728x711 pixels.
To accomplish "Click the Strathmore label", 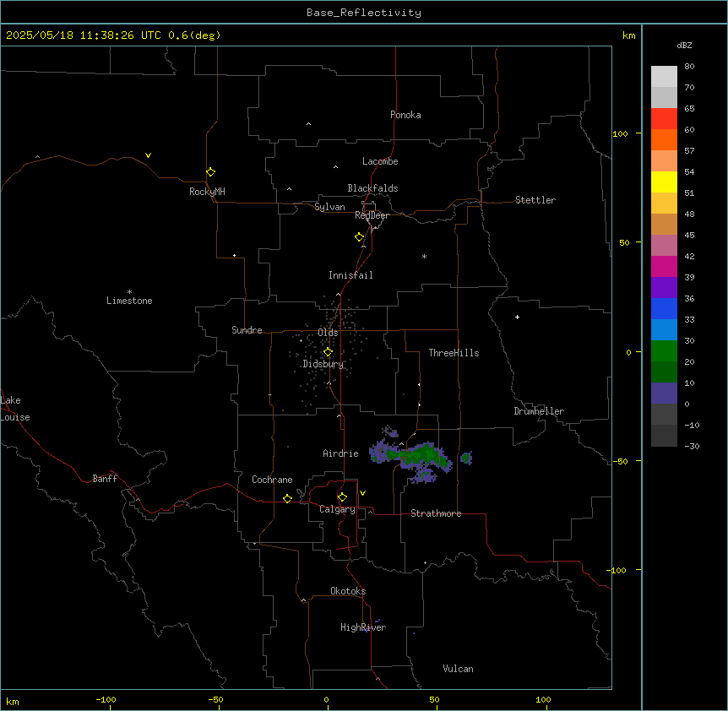I will tap(436, 513).
